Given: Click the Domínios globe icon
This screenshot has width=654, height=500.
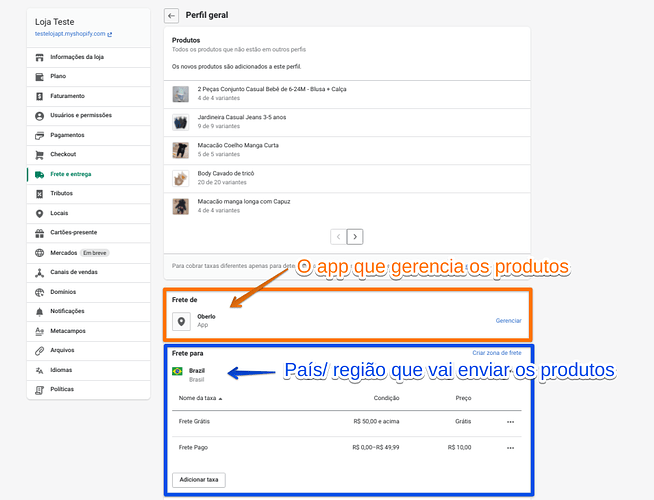Looking at the screenshot, I should pos(40,292).
